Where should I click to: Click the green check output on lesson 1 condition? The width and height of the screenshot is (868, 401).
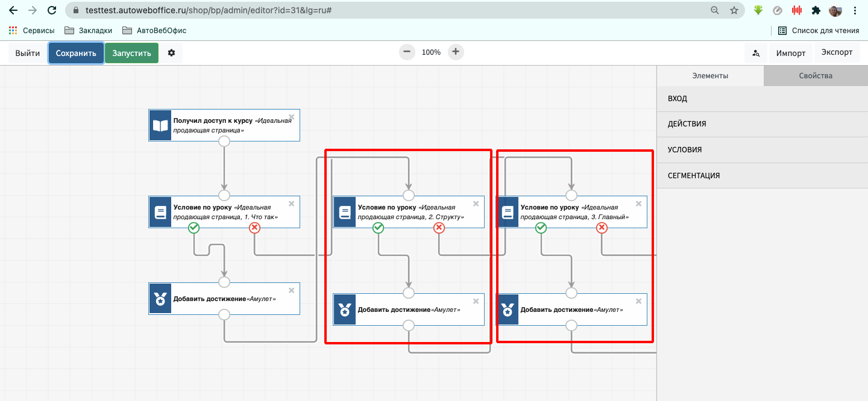pyautogui.click(x=193, y=228)
